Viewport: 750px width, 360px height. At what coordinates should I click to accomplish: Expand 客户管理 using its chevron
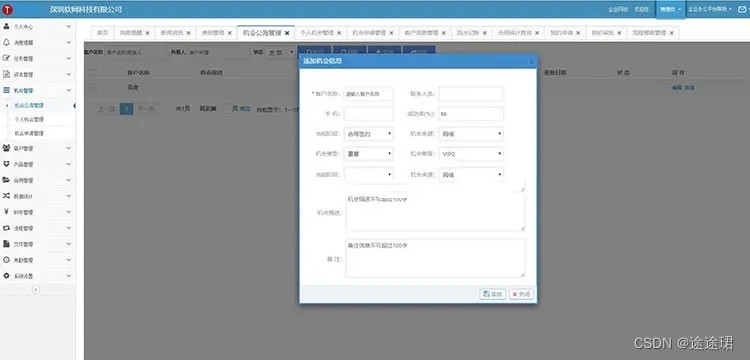click(68, 148)
